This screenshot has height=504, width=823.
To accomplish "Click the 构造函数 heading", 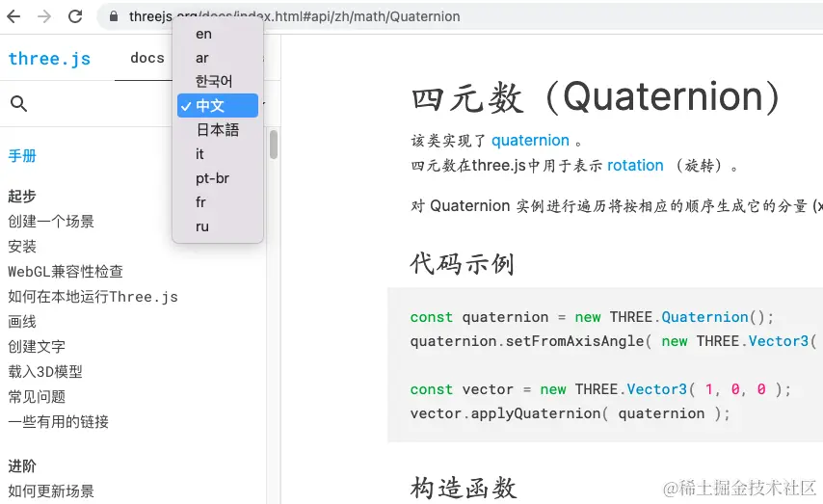I will (464, 489).
